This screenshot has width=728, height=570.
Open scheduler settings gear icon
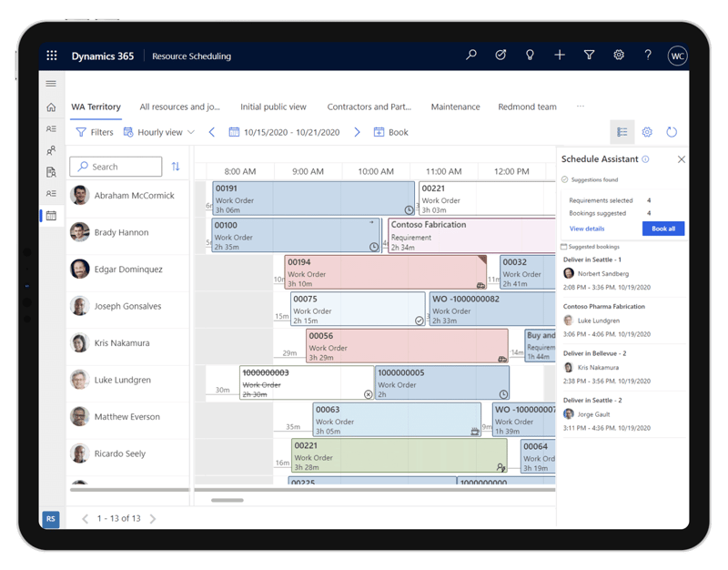(647, 132)
